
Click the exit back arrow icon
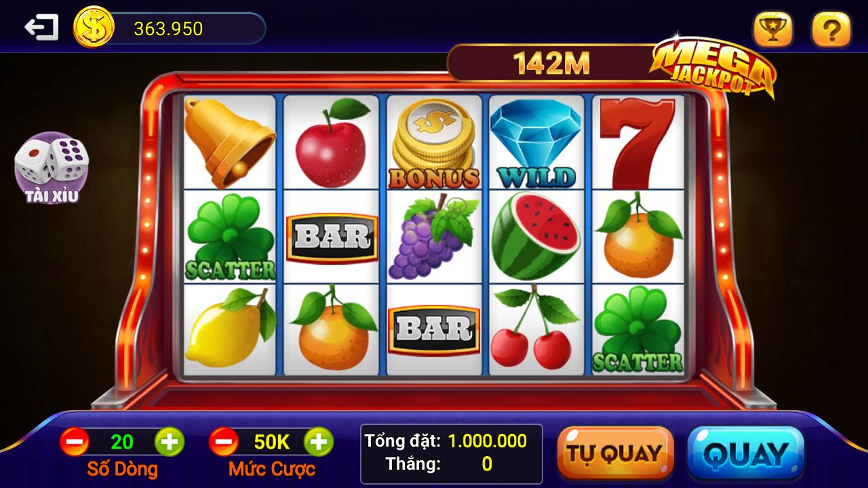[41, 28]
